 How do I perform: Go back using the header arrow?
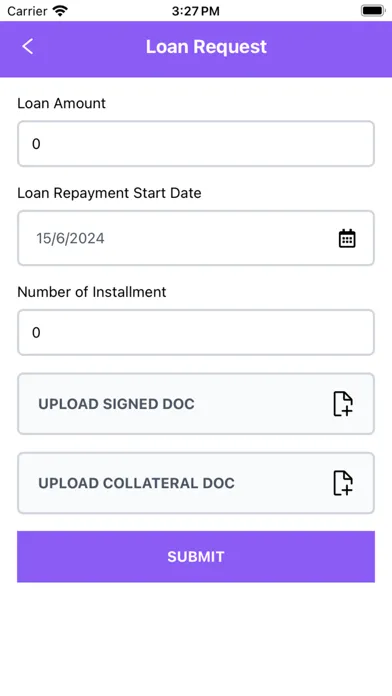coord(28,47)
